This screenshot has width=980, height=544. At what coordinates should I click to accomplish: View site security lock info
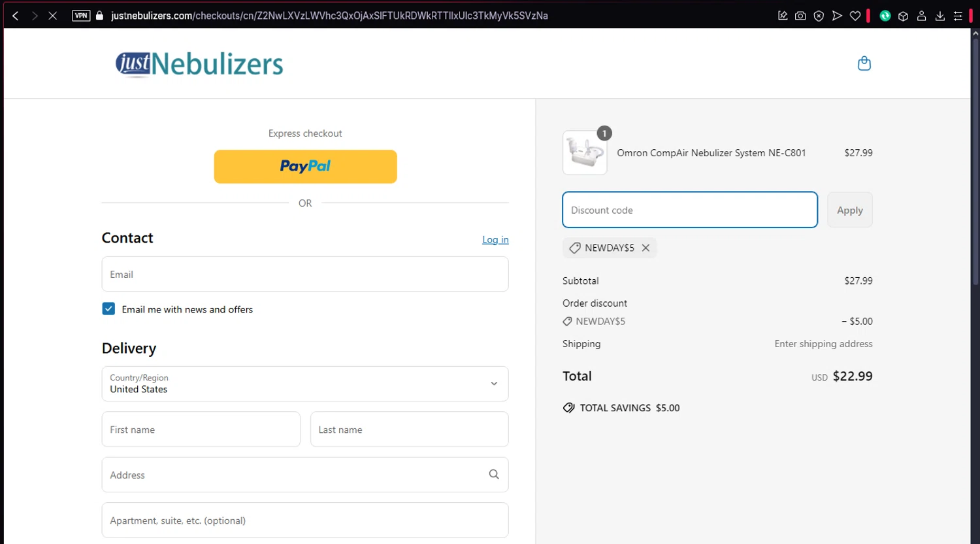point(100,16)
